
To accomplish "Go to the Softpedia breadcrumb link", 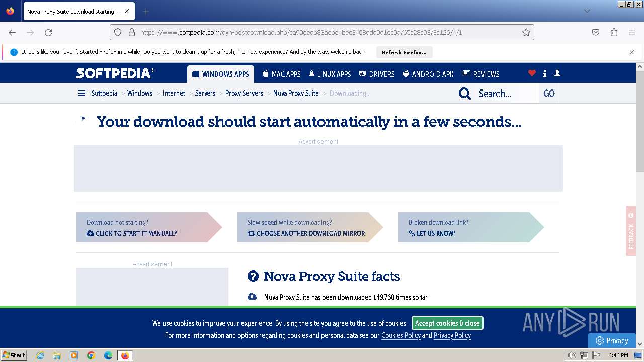I will point(104,93).
